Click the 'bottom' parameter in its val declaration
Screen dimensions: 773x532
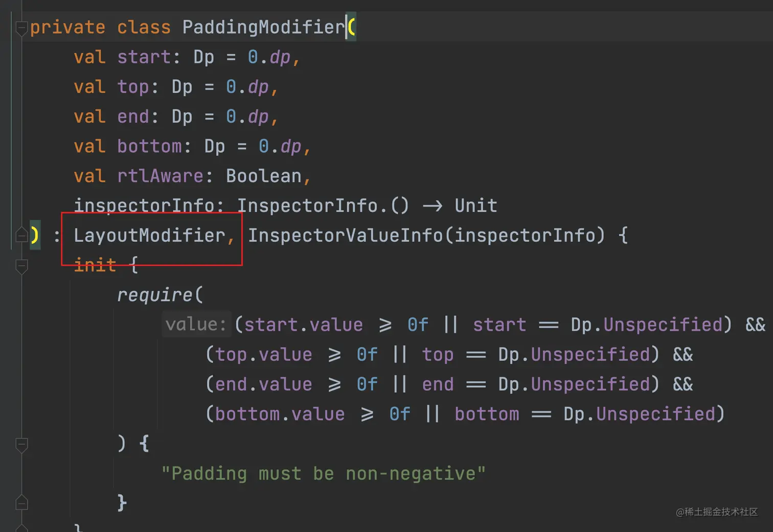(x=149, y=146)
